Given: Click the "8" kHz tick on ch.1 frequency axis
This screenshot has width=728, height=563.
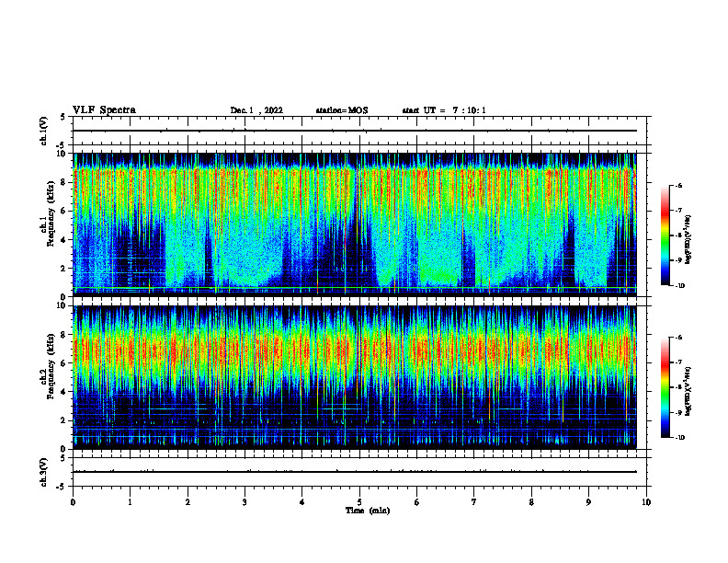Looking at the screenshot, I should (63, 182).
